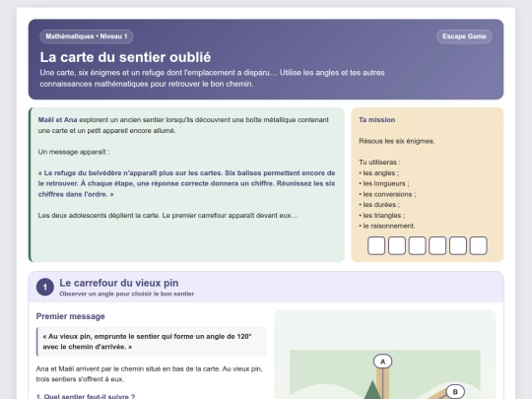Click the '• les angles ;' list item
This screenshot has height=399, width=532.
[x=379, y=173]
